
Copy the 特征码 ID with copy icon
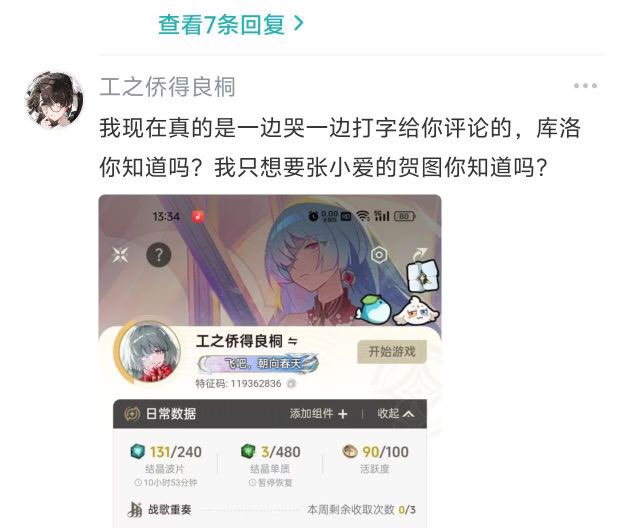coord(291,384)
